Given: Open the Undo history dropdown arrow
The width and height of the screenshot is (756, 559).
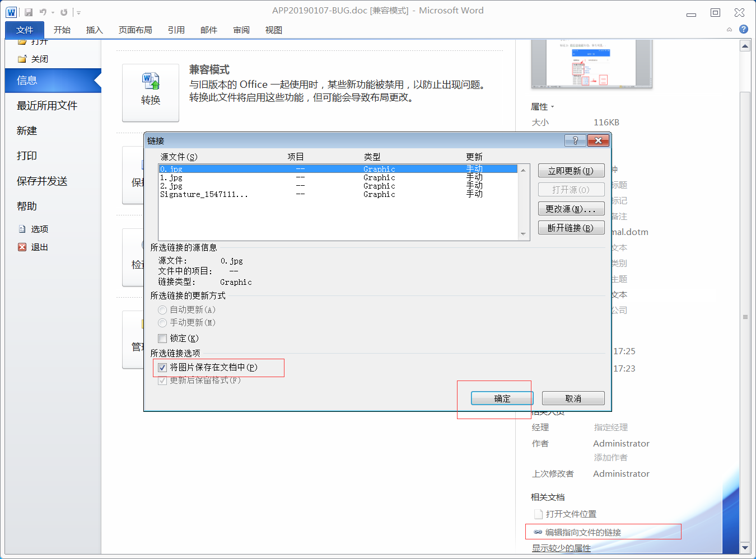Looking at the screenshot, I should (53, 12).
